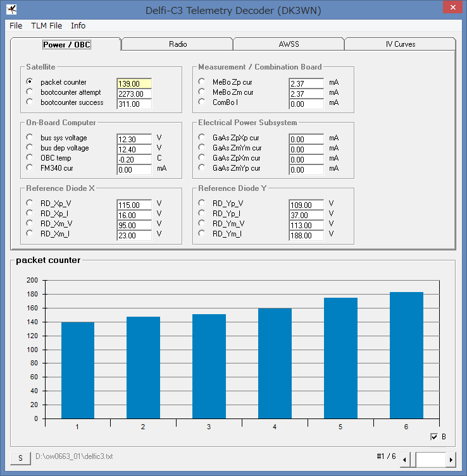Click the bootcounter attempt field 2273.00
The height and width of the screenshot is (476, 467).
click(134, 94)
